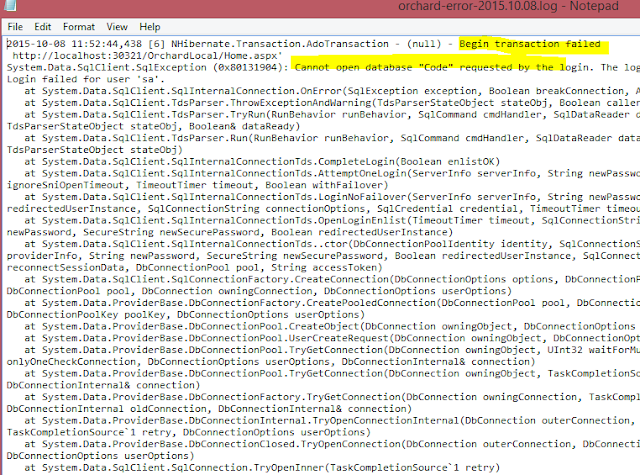
Task: Click the Notepad document icon in title bar
Action: click(10, 5)
